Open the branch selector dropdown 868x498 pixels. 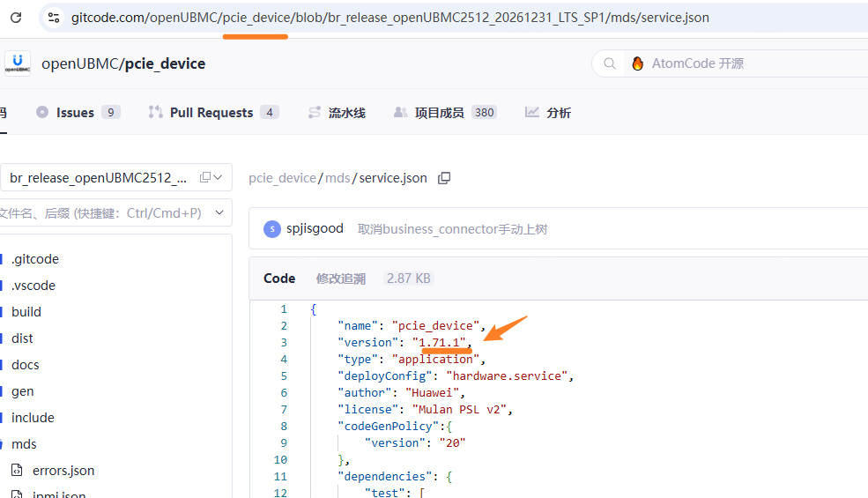click(x=115, y=177)
